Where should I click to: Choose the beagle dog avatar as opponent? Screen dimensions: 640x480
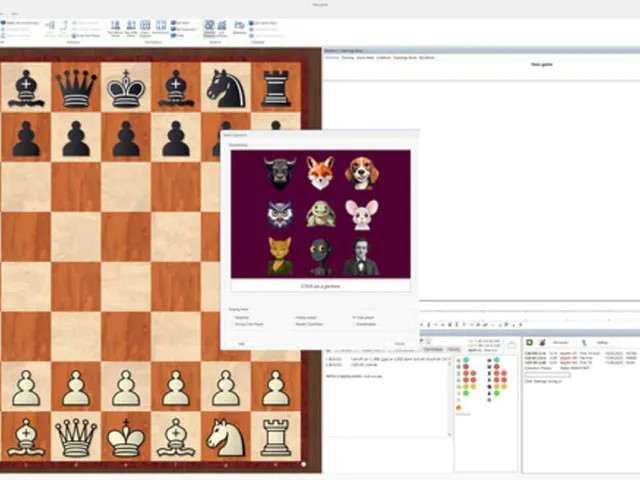(362, 173)
